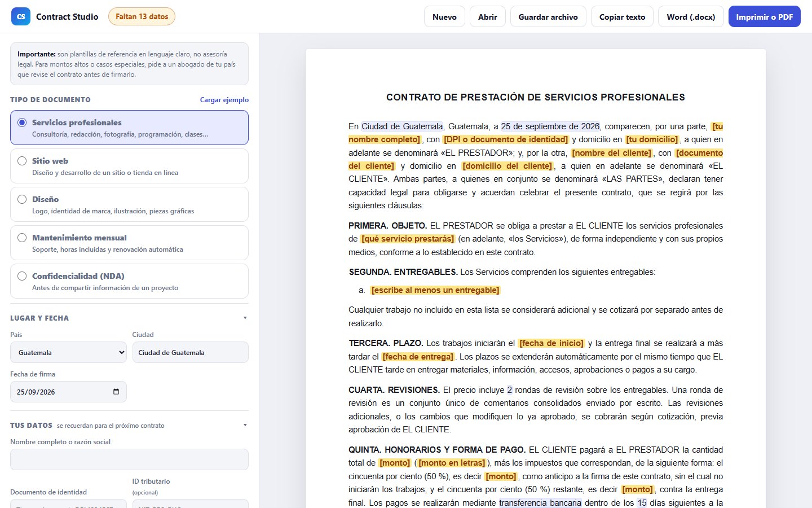Click the highlighted transferencia bancaria text
The width and height of the screenshot is (812, 508).
[x=540, y=503]
